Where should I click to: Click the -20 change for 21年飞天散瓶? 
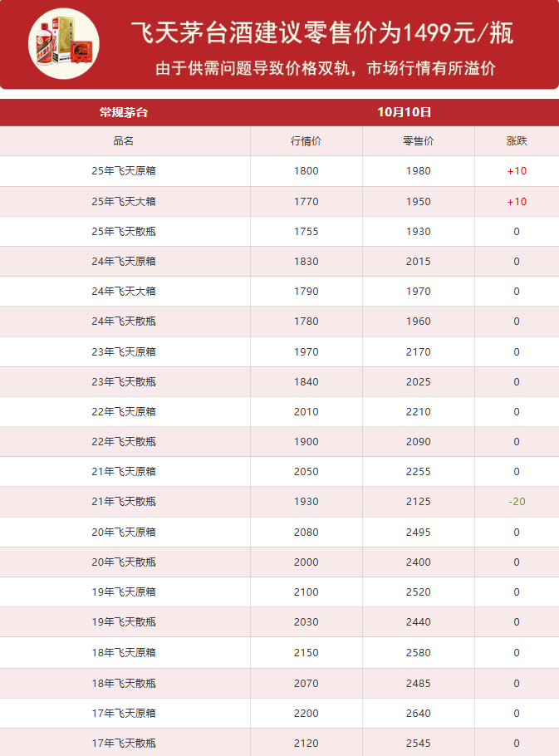click(x=516, y=502)
